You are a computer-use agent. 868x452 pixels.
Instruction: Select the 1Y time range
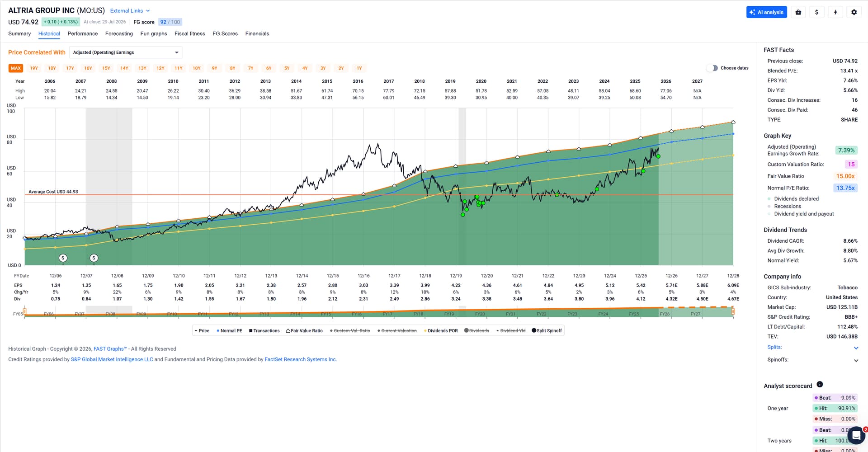(359, 68)
